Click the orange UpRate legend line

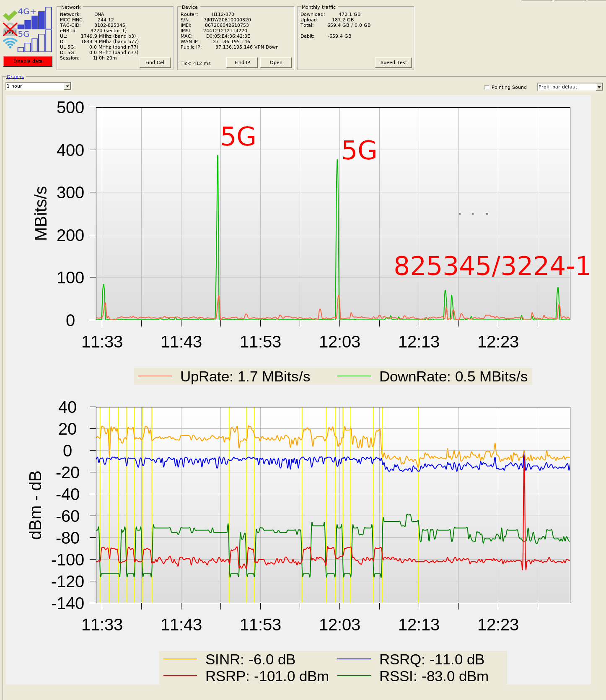coord(155,376)
